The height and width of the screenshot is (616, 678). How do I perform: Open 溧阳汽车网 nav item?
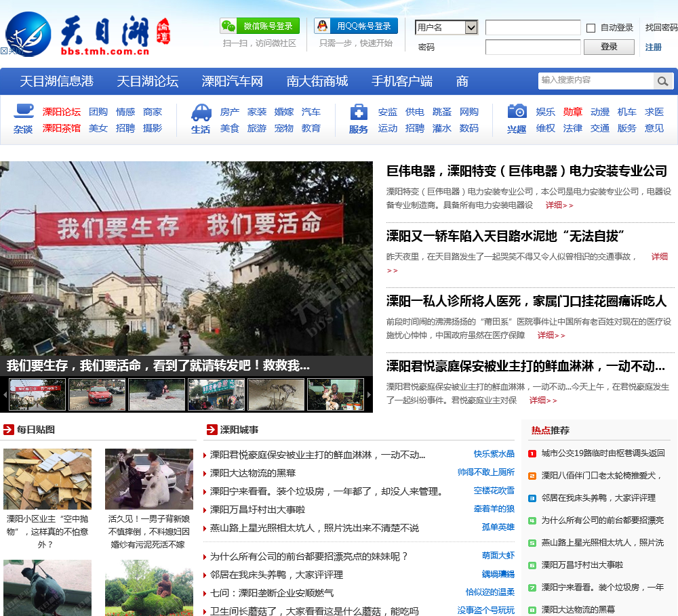(x=232, y=81)
